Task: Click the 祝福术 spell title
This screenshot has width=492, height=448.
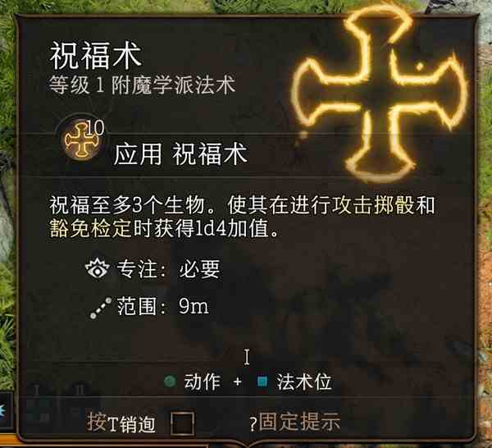Action: 96,56
